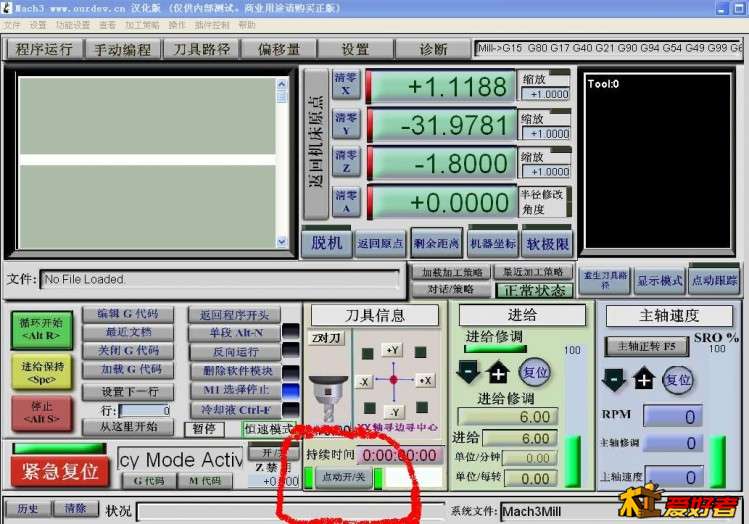Image resolution: width=749 pixels, height=524 pixels.
Task: Toggle 软极限 soft limits
Action: click(x=547, y=243)
